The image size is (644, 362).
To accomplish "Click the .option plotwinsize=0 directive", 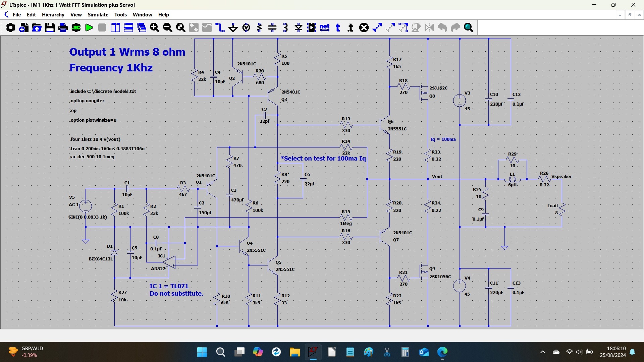I will click(x=93, y=120).
